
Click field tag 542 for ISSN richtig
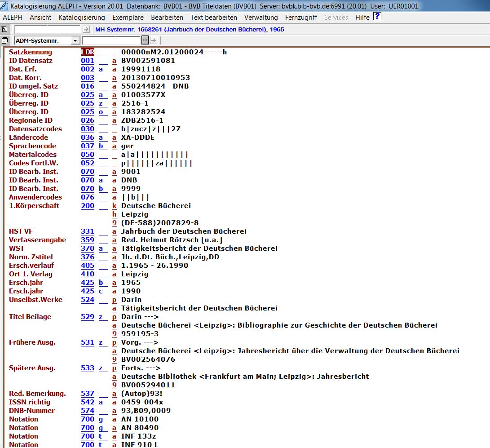pyautogui.click(x=88, y=402)
